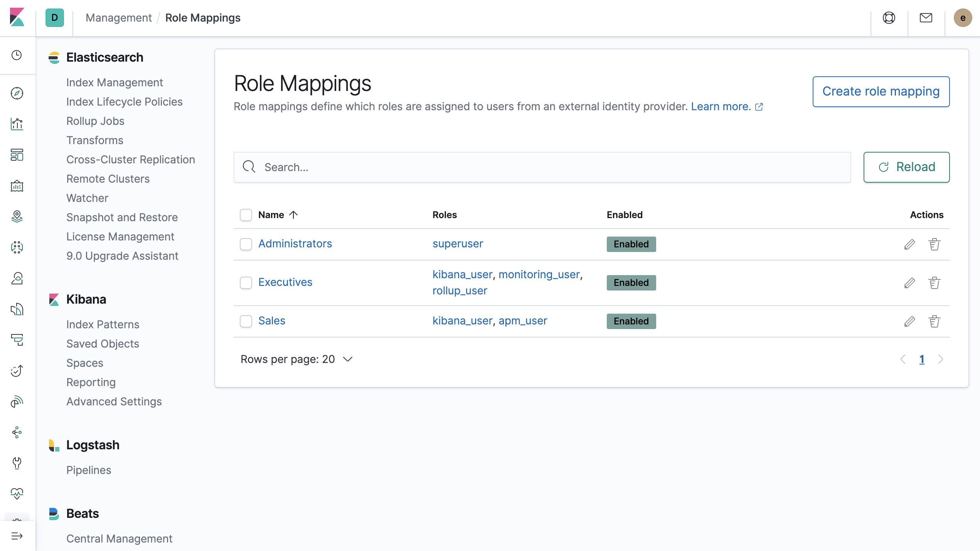Open the Machine Learning sidebar icon
Viewport: 980px width, 551px height.
[17, 248]
